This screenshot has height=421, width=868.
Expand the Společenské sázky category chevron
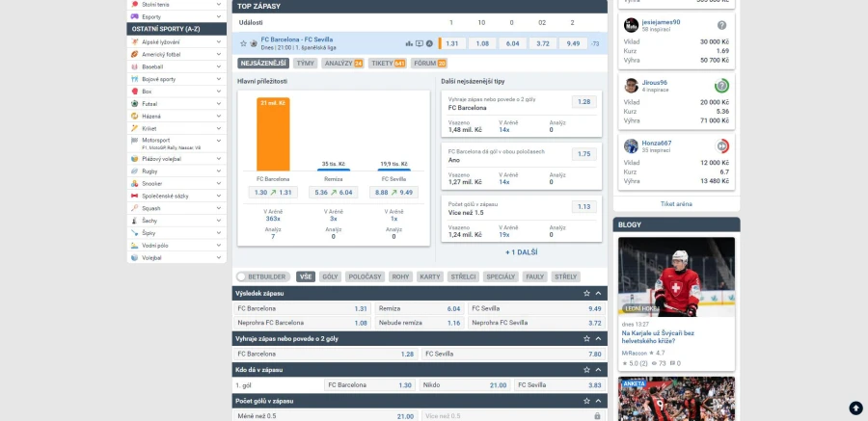pyautogui.click(x=219, y=196)
